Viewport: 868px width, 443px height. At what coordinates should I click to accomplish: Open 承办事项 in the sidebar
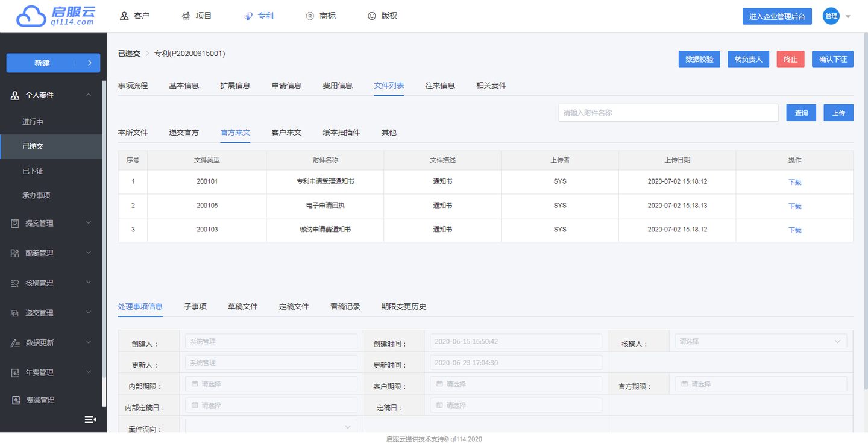[x=36, y=195]
